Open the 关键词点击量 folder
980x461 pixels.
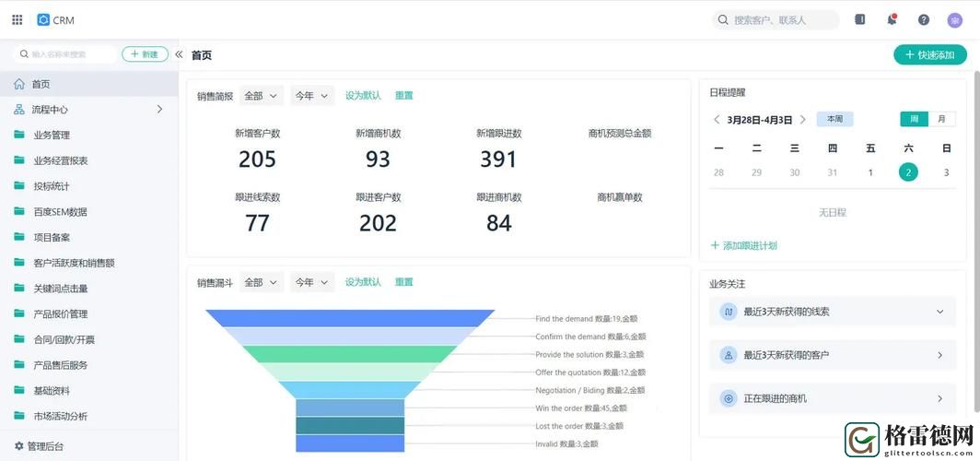pyautogui.click(x=19, y=288)
